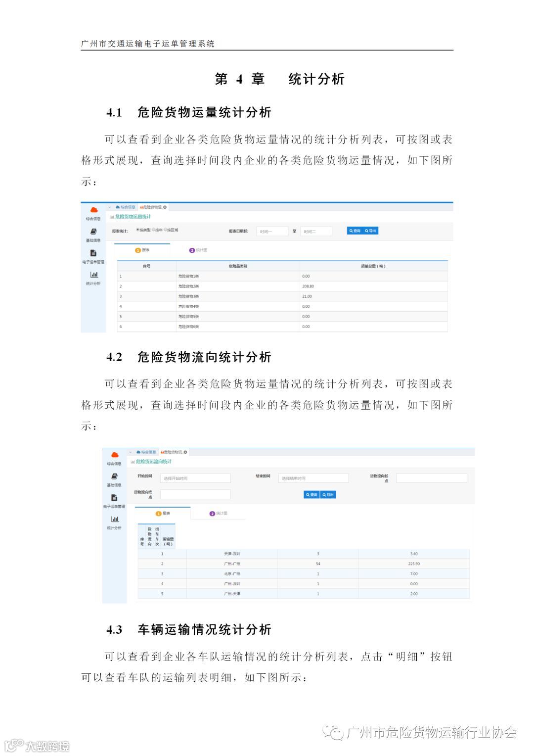Click the 天津-深圳 flow row
Viewport: 534px width, 756px height.
pos(304,554)
